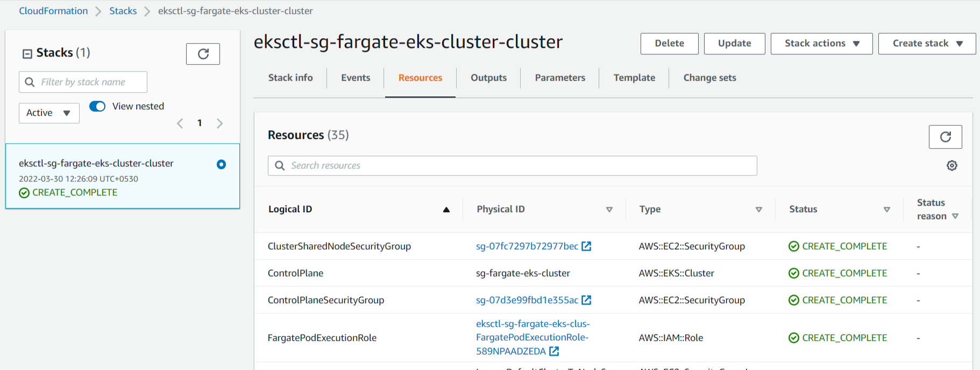The image size is (980, 370).
Task: Click AWS::EKS::Cluster type cell
Action: coord(676,273)
